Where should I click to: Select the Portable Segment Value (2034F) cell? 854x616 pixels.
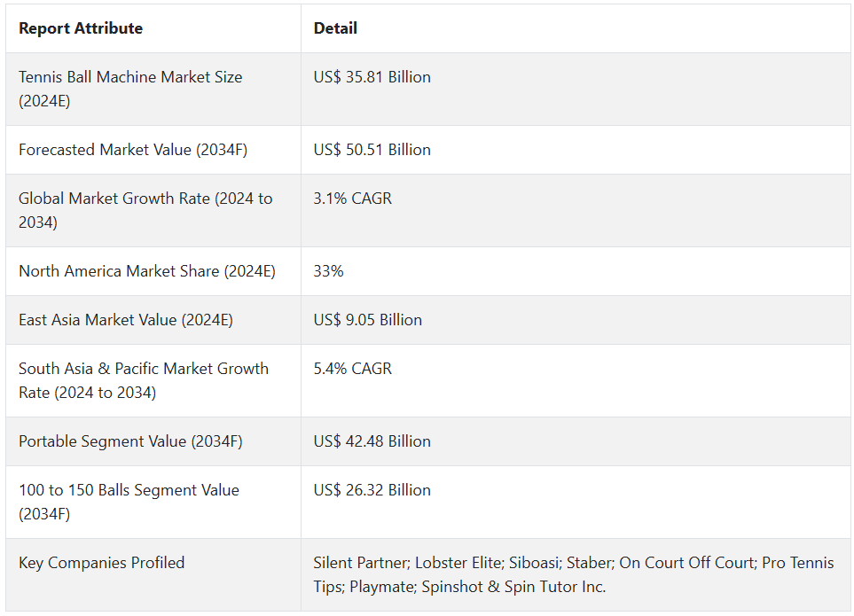[x=130, y=441]
